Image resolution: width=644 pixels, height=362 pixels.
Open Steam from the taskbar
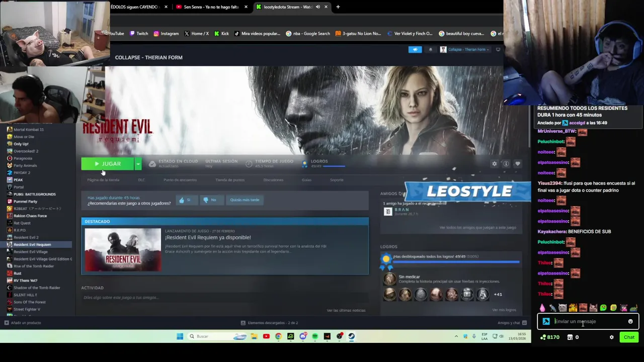click(x=351, y=336)
